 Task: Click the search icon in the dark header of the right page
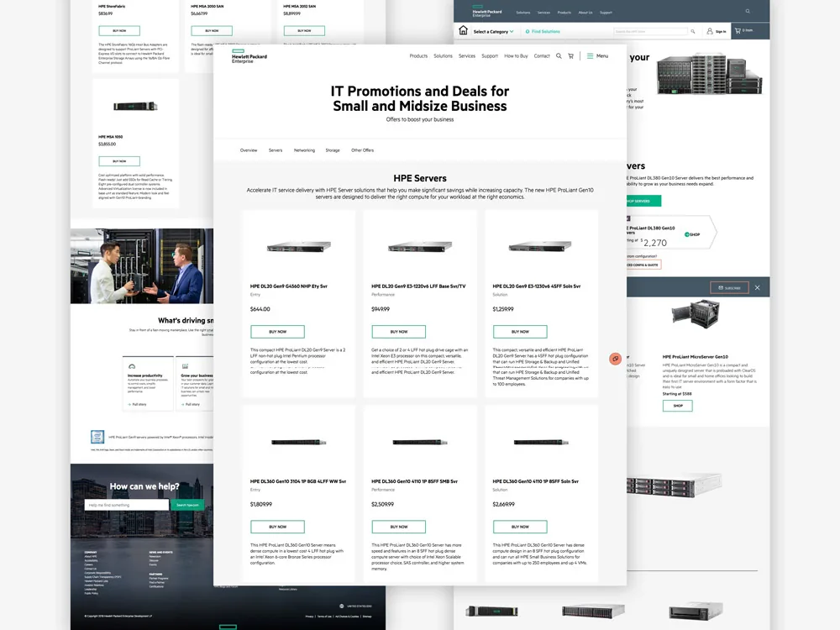coord(748,11)
